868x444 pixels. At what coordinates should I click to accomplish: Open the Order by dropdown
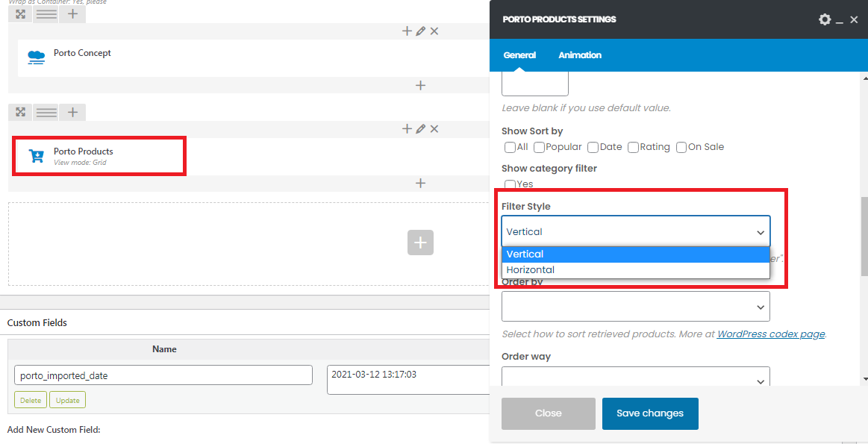[x=635, y=306]
